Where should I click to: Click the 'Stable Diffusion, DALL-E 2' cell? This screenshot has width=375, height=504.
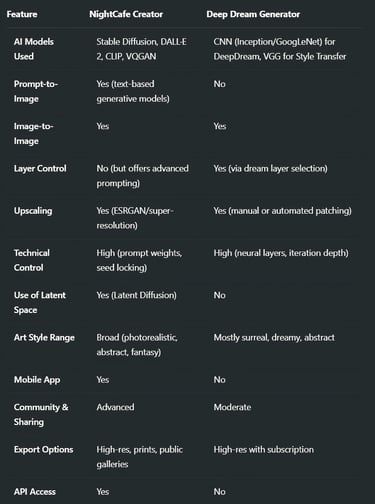(141, 49)
